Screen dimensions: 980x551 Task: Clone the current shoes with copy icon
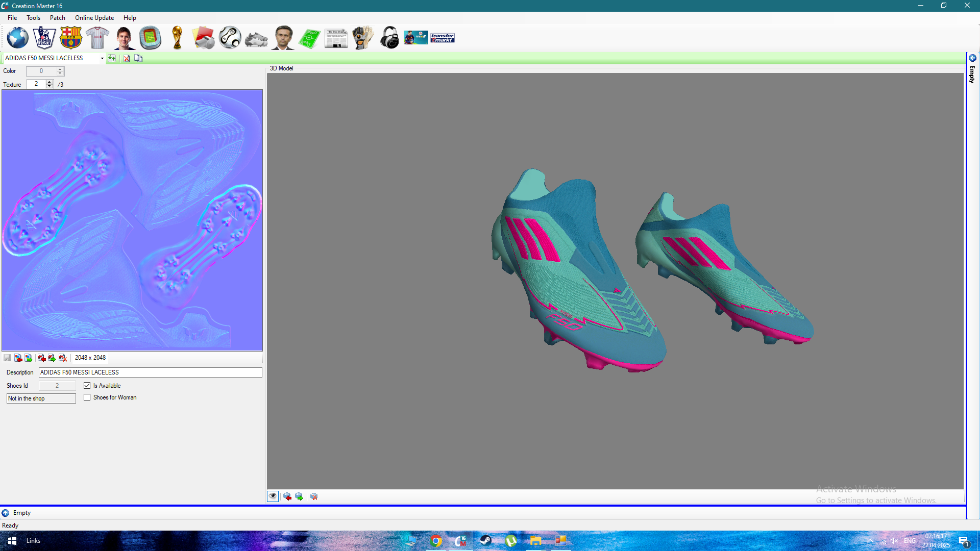tap(138, 58)
